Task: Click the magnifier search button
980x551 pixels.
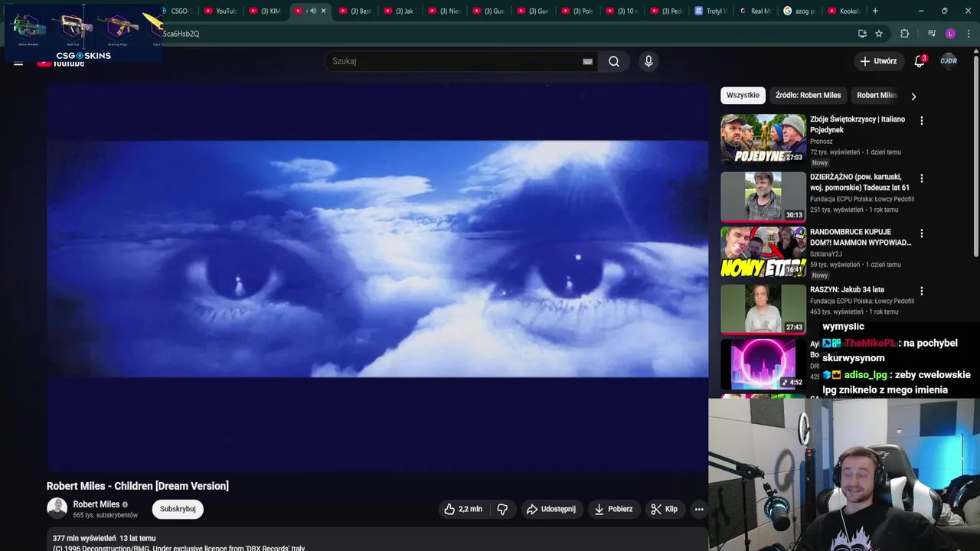Action: (614, 61)
